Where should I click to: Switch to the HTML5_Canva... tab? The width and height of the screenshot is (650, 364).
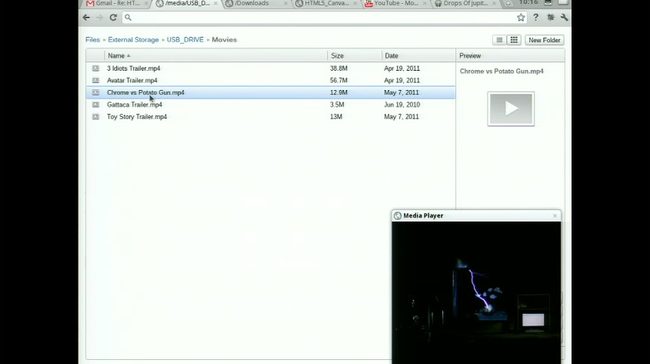click(x=326, y=3)
